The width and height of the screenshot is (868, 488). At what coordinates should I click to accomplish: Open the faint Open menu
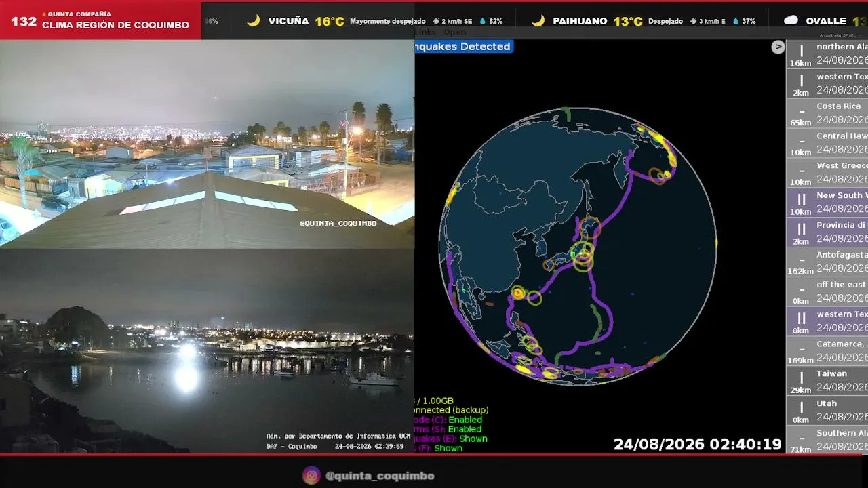(455, 32)
